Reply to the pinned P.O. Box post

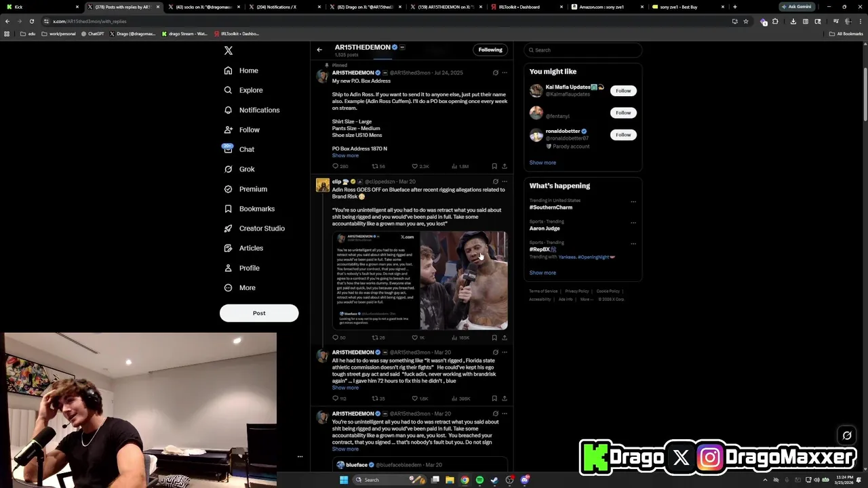(x=335, y=166)
